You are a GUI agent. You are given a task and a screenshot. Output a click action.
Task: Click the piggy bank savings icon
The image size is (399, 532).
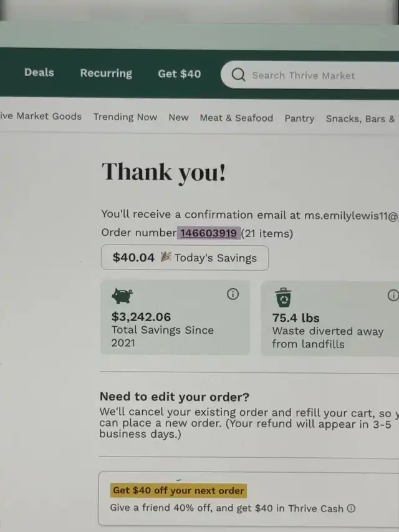(x=122, y=296)
